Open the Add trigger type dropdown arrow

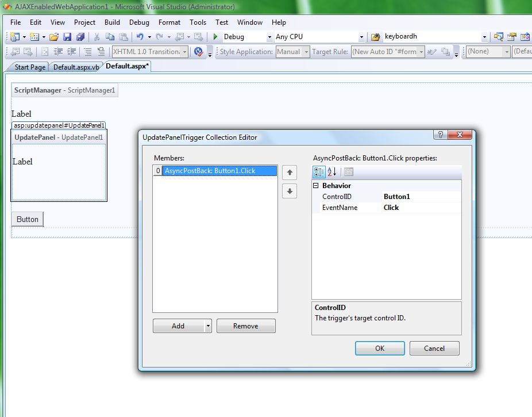coord(208,326)
